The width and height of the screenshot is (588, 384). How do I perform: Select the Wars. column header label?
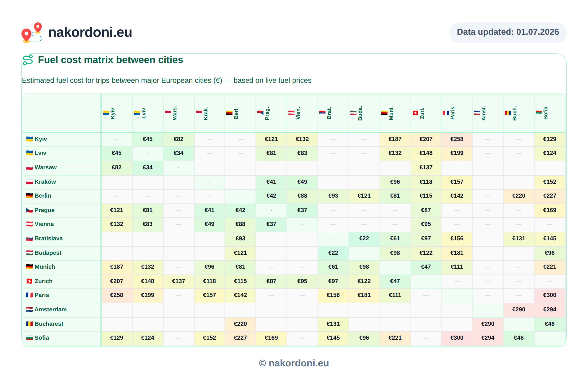[175, 113]
